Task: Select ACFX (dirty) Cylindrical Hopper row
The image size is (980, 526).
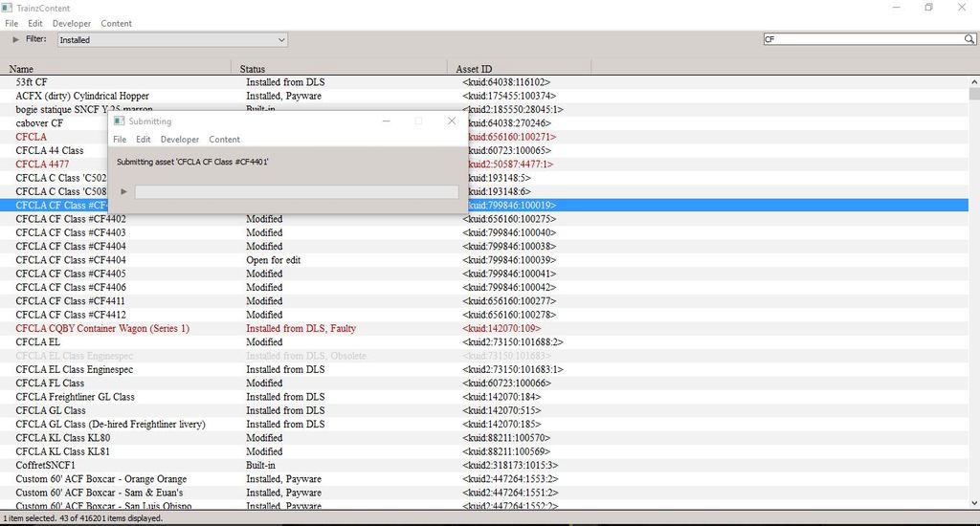Action: click(x=484, y=96)
